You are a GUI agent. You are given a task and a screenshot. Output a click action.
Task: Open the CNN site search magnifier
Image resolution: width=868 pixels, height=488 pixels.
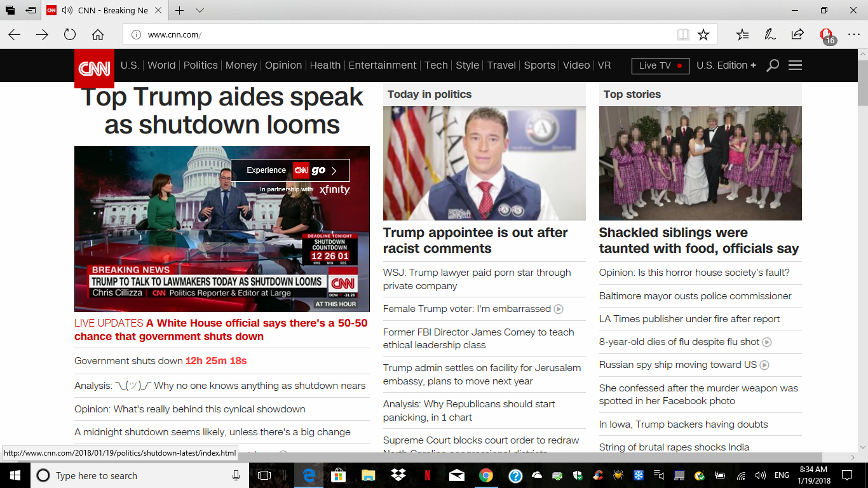773,65
